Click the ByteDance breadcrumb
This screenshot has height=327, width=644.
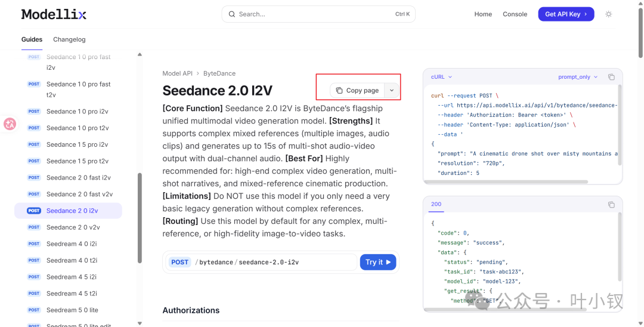(x=219, y=73)
